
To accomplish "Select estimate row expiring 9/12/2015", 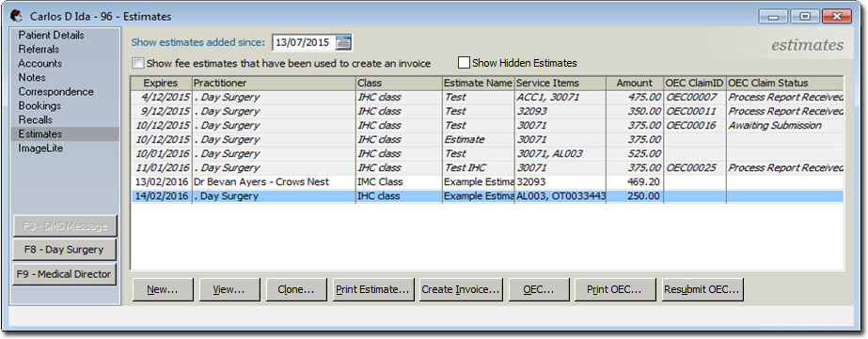I will pyautogui.click(x=487, y=111).
